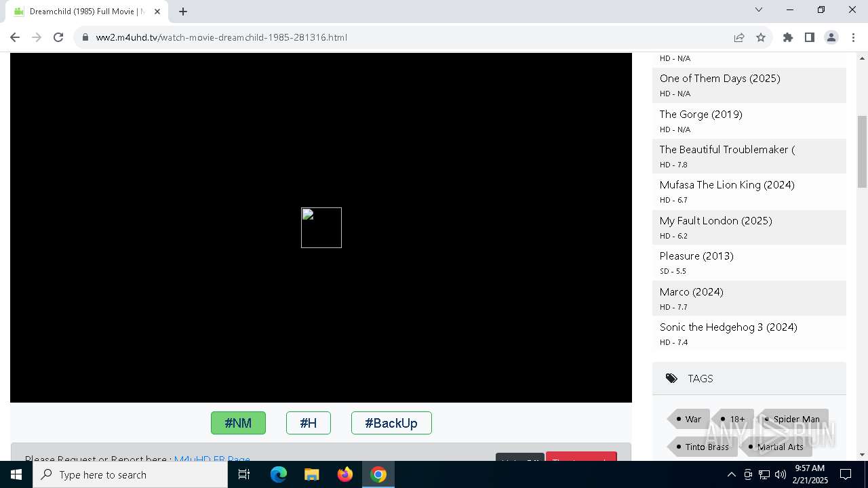Open the tab search dropdown chevron
This screenshot has width=868, height=488.
tap(759, 9)
